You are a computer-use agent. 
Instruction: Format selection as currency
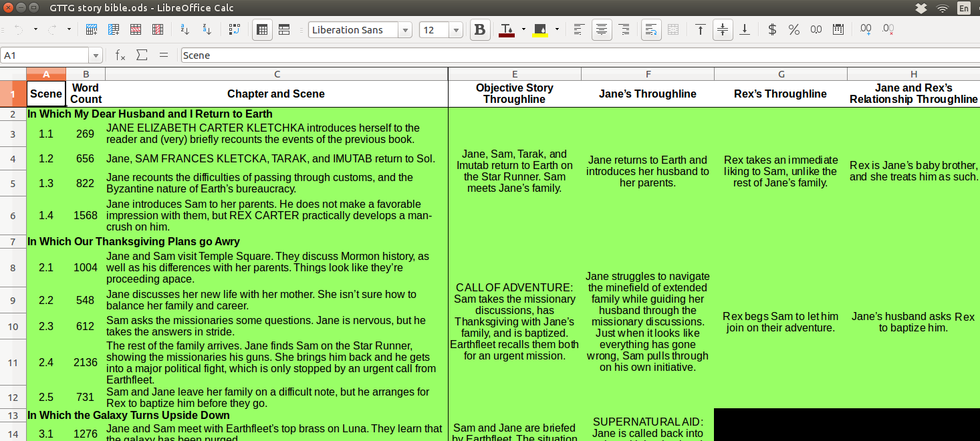tap(772, 30)
